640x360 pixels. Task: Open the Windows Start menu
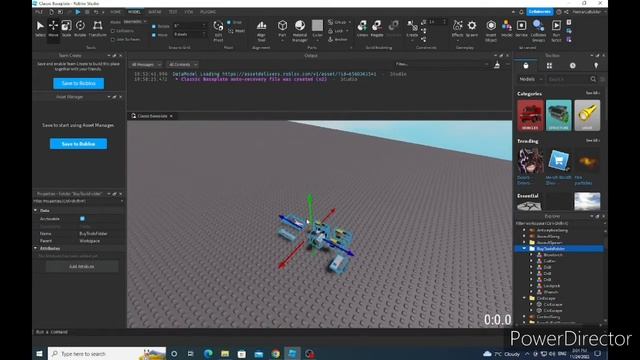39,353
